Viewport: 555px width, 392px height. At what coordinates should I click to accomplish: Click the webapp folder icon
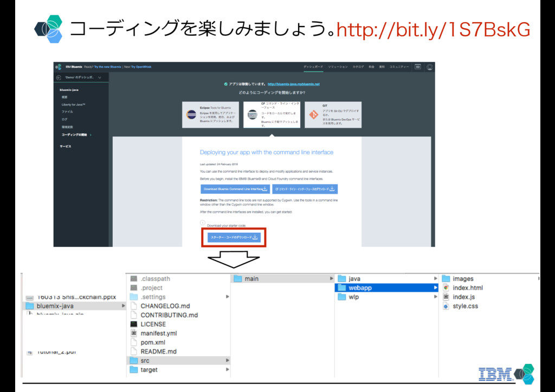(x=341, y=288)
